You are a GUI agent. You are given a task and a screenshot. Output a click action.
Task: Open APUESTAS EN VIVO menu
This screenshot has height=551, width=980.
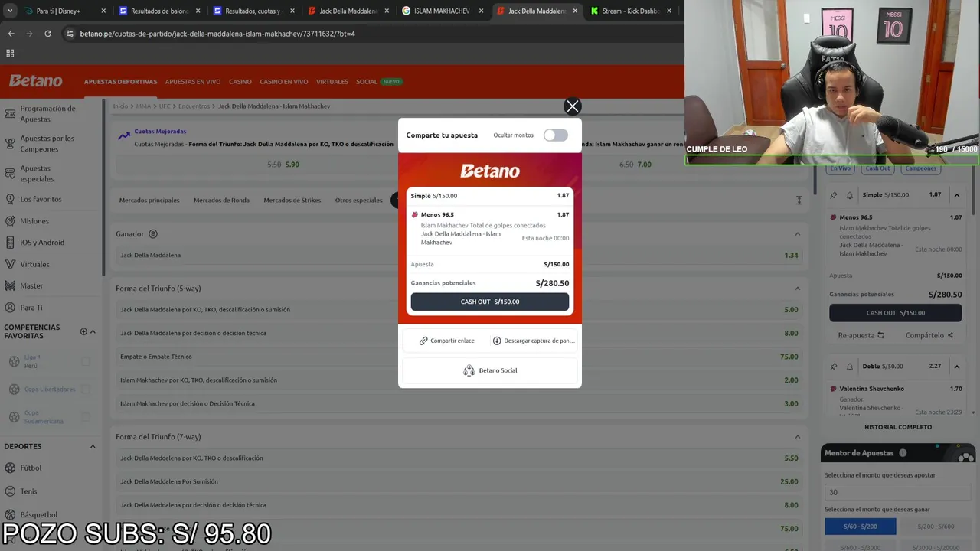[x=193, y=82]
